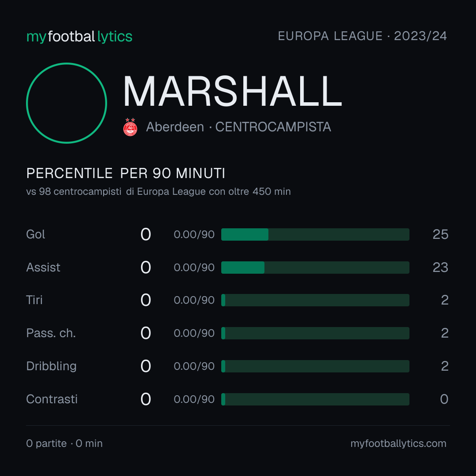The height and width of the screenshot is (476, 476).
Task: Click the Pass. ch. percentile bar
Action: 315,333
